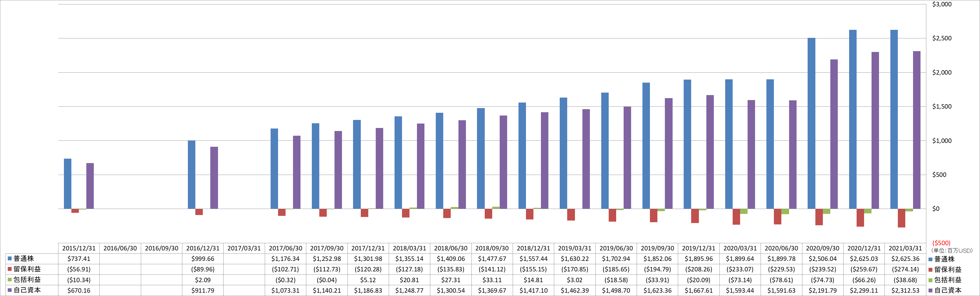Click the $2,500 axis label
Screen dimensions: 980x296
(942, 38)
